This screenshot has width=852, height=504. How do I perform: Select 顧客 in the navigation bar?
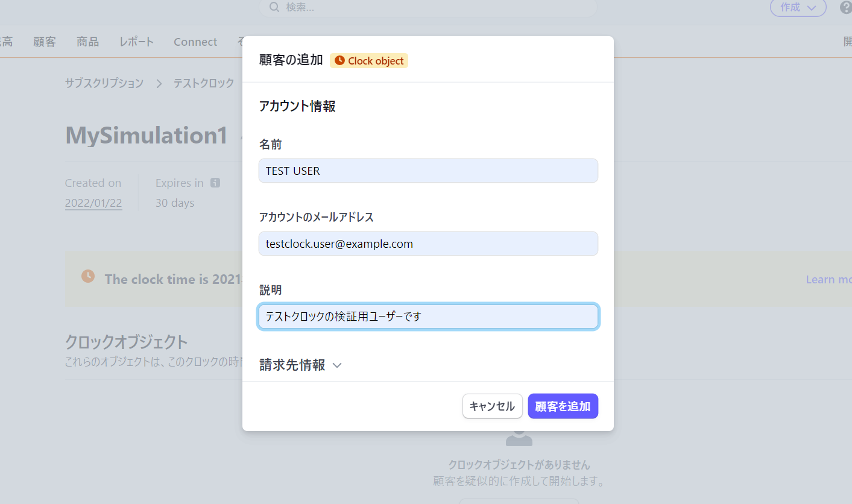click(x=44, y=42)
